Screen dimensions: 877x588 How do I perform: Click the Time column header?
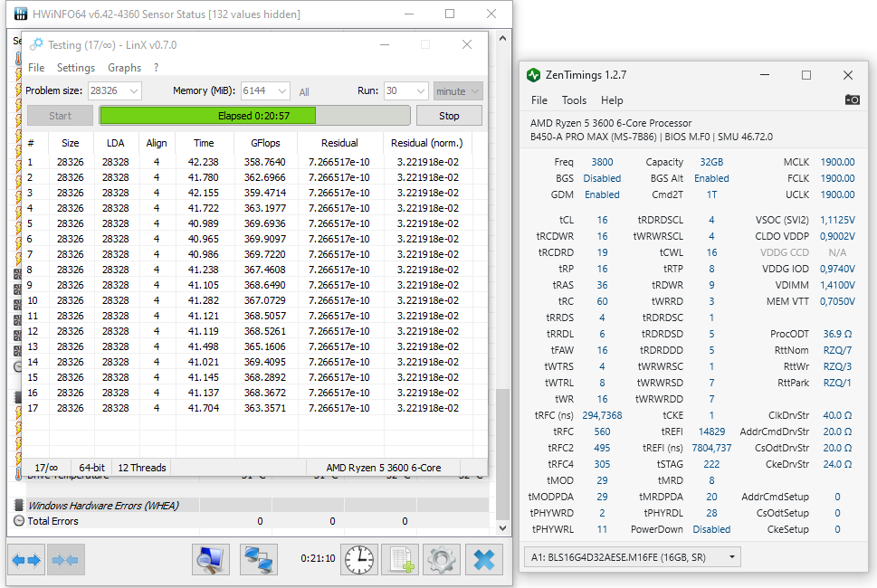click(x=204, y=143)
